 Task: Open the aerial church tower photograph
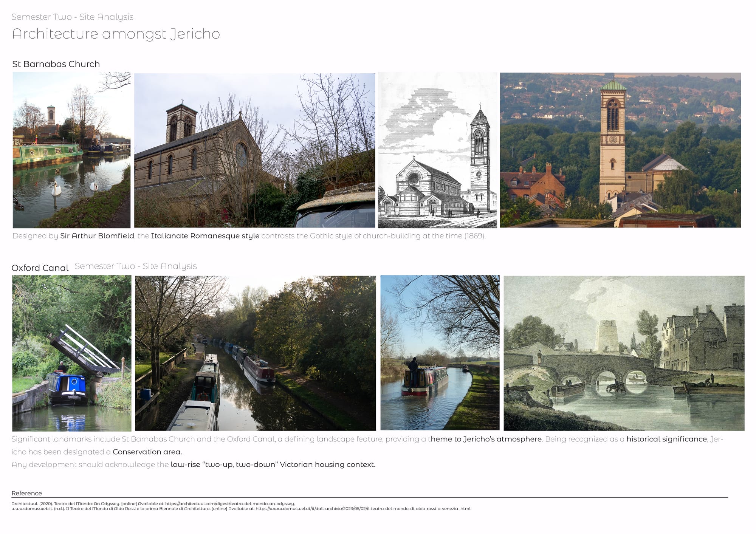pos(620,150)
